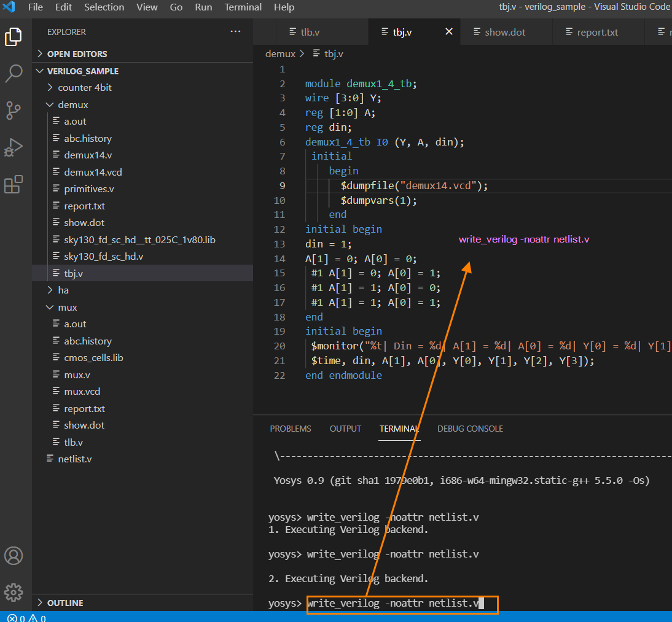Open the Explorer view in activity bar

14,37
